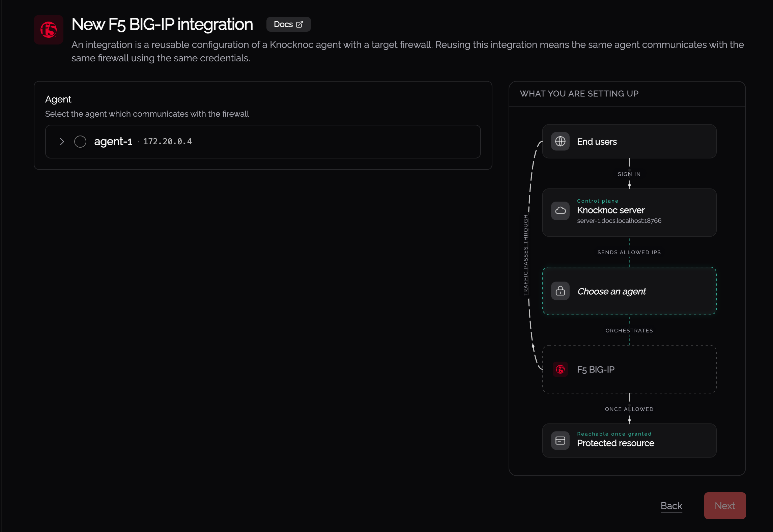Click the external-link icon in Docs button
Viewport: 773px width, 532px height.
point(299,24)
